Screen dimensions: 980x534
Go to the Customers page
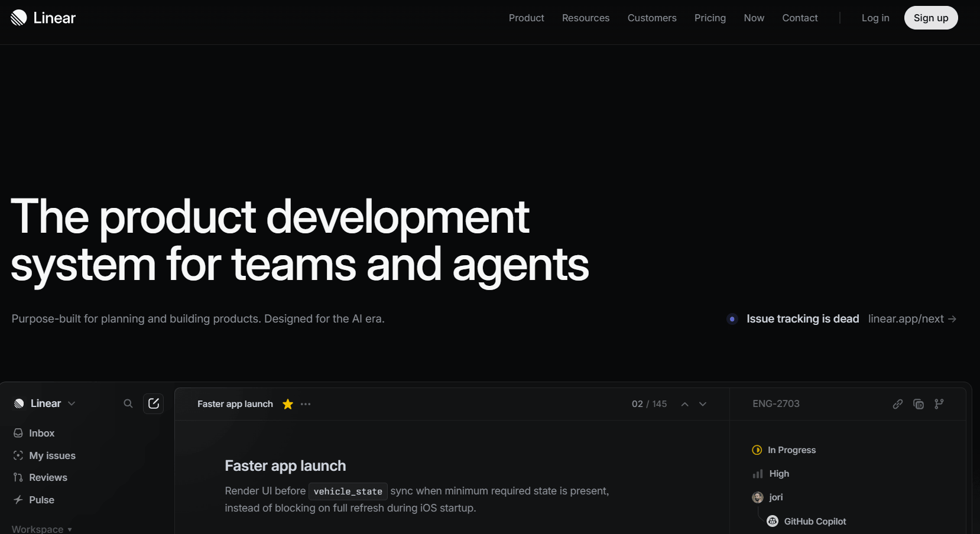652,18
